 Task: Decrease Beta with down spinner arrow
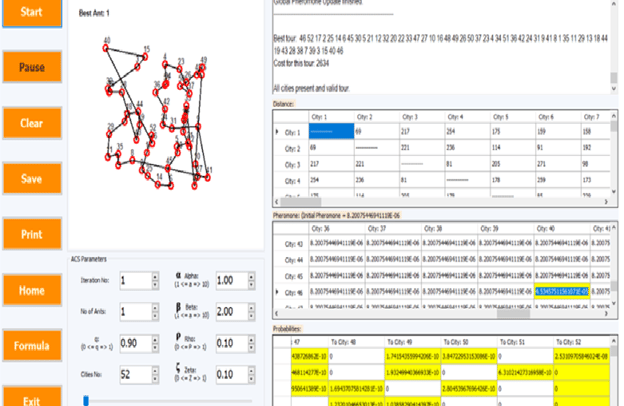252,316
